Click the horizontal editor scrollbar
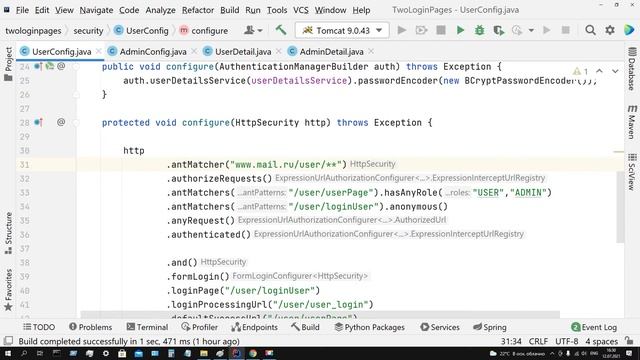The width and height of the screenshot is (640, 360). coord(320,315)
